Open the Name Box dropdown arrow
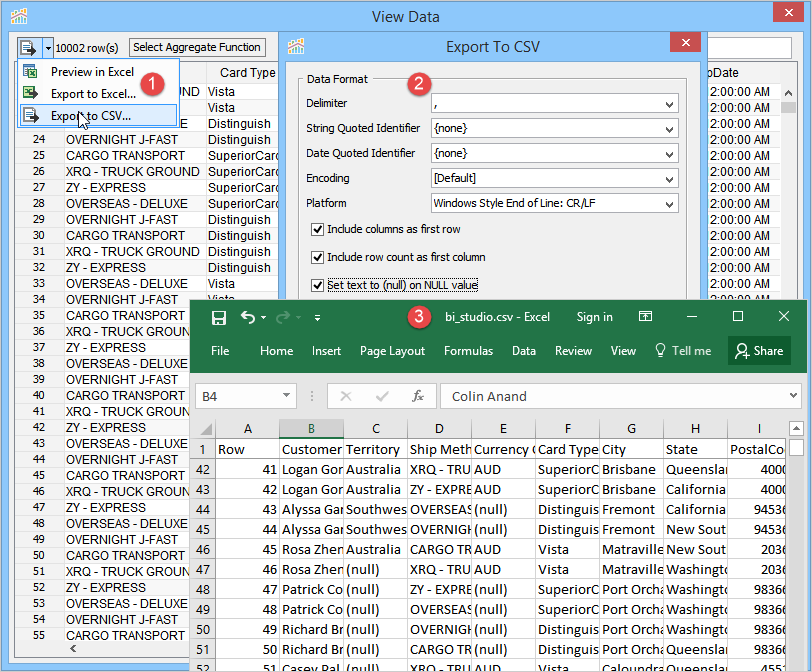Viewport: 812px width, 672px height. click(x=286, y=396)
